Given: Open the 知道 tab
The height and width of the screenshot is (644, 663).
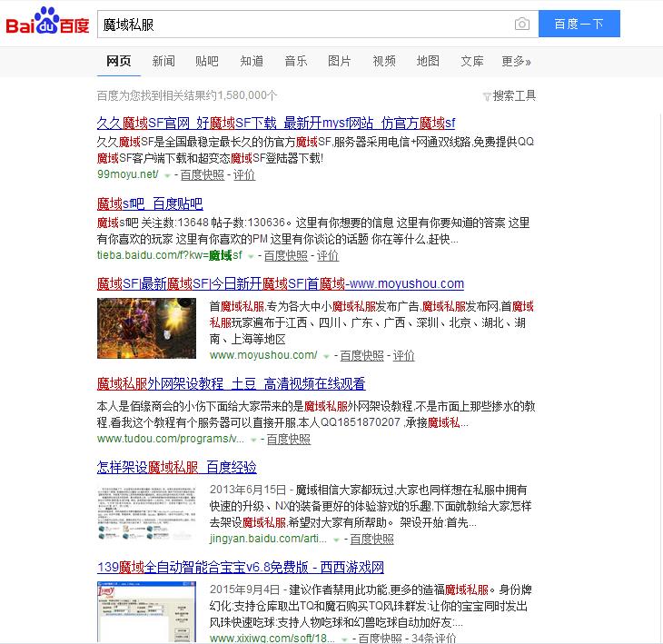Looking at the screenshot, I should [x=252, y=61].
